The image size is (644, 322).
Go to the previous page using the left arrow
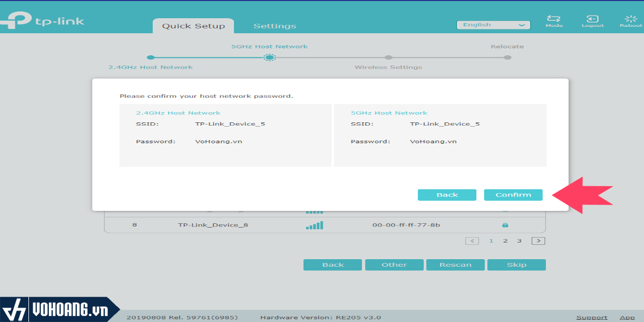(472, 241)
